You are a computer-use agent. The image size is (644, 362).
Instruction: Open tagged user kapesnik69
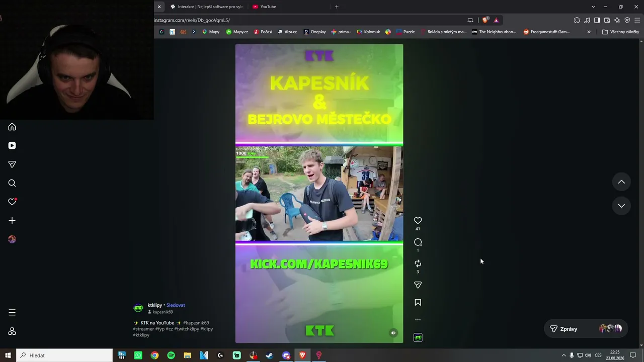click(x=163, y=312)
